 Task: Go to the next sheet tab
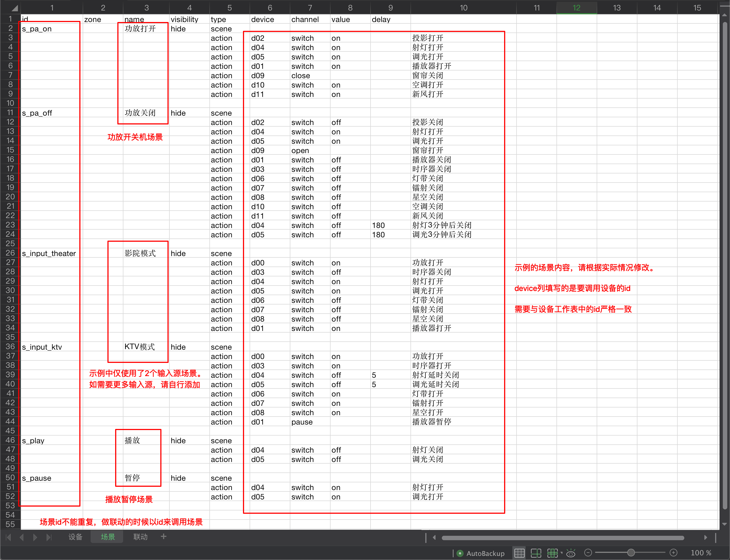tap(35, 537)
